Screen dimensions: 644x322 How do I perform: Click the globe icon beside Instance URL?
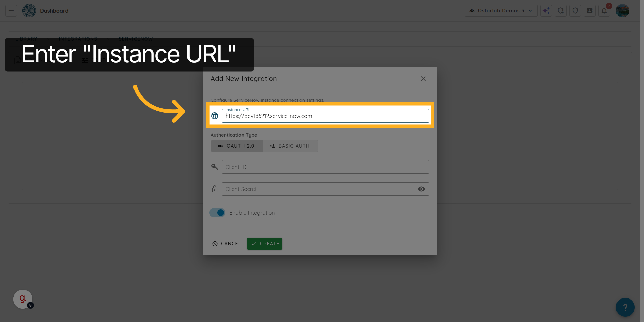tap(215, 116)
